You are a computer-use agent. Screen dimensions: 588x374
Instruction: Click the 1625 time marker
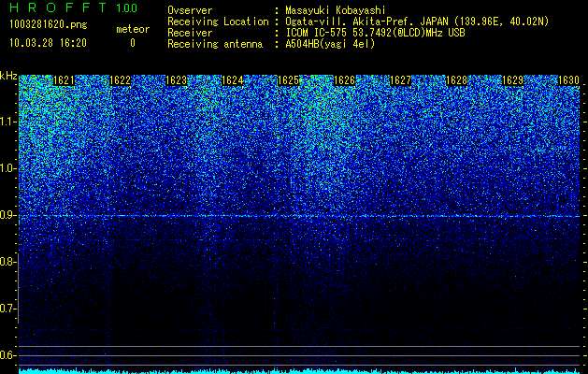(x=288, y=80)
